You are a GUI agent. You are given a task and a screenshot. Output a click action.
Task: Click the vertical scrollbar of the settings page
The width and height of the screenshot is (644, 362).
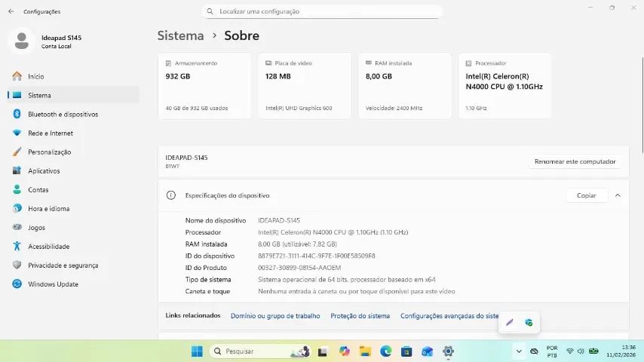coord(642,105)
